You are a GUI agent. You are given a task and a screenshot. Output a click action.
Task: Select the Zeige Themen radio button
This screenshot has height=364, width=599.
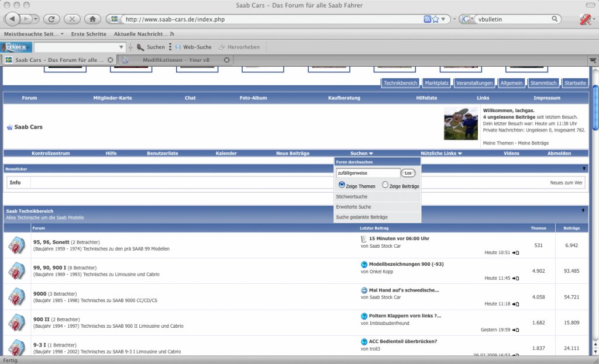coord(342,185)
